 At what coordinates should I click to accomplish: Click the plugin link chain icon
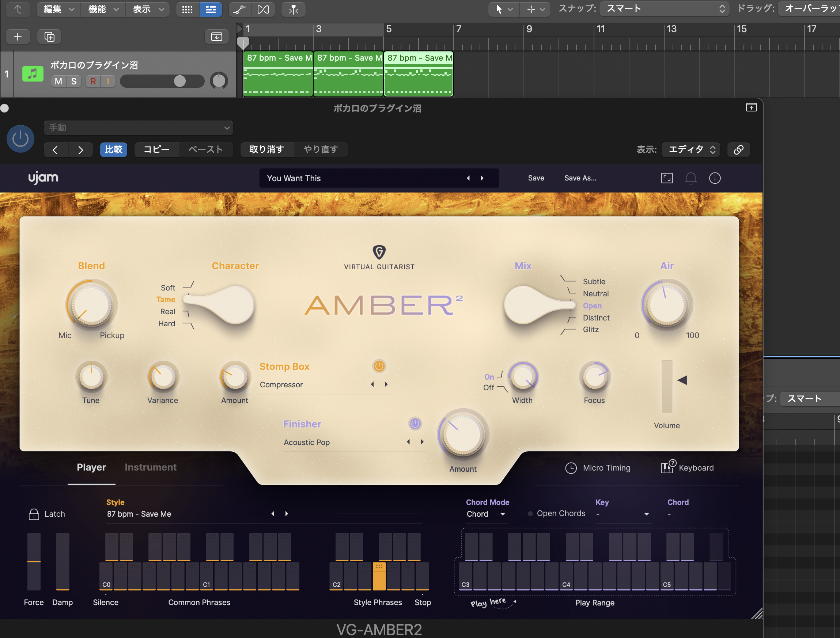[738, 149]
